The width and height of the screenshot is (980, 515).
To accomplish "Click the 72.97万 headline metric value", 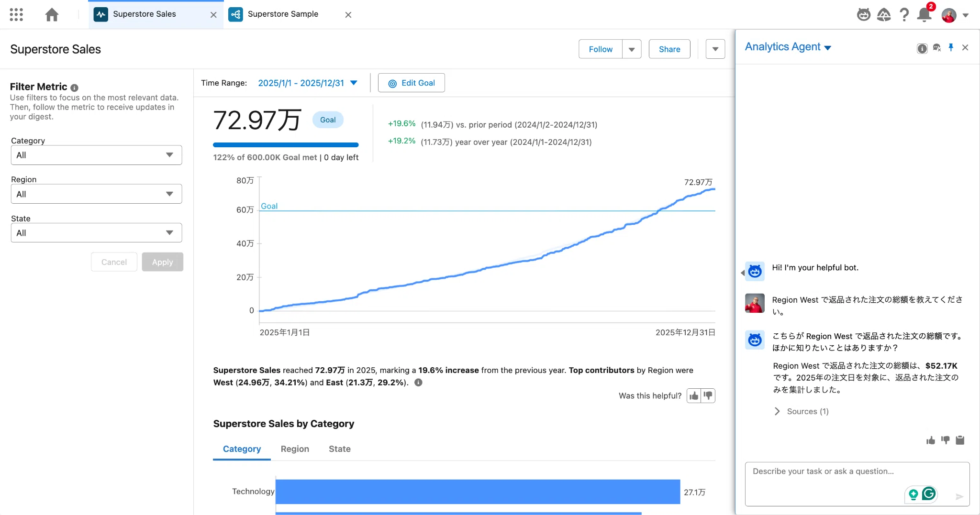I will point(257,120).
